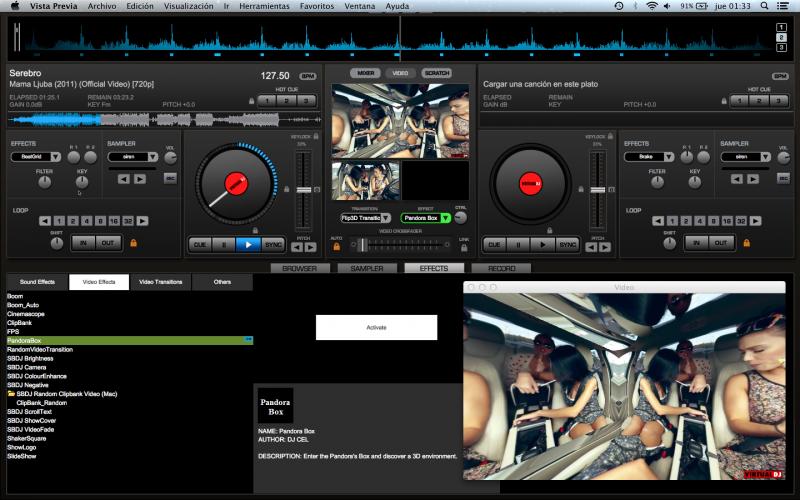Select the Others effects tab
The image size is (800, 500).
tap(222, 282)
